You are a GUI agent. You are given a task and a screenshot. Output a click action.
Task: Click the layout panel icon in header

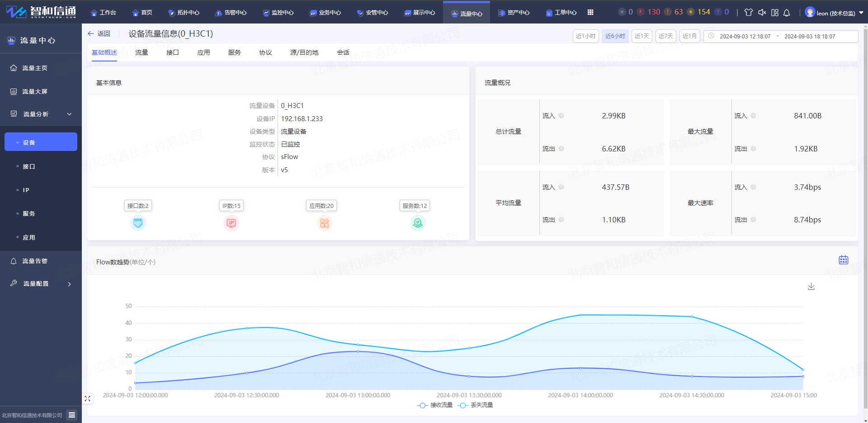click(774, 13)
